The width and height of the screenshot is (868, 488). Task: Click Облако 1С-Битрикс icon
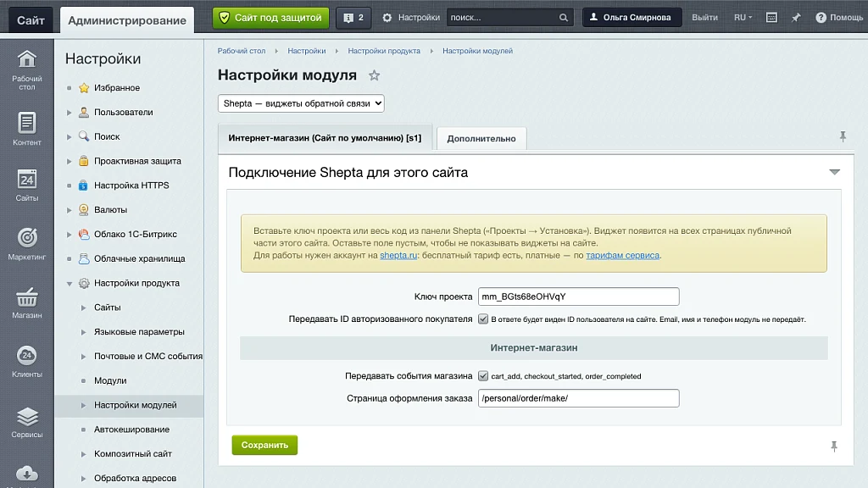pyautogui.click(x=84, y=234)
